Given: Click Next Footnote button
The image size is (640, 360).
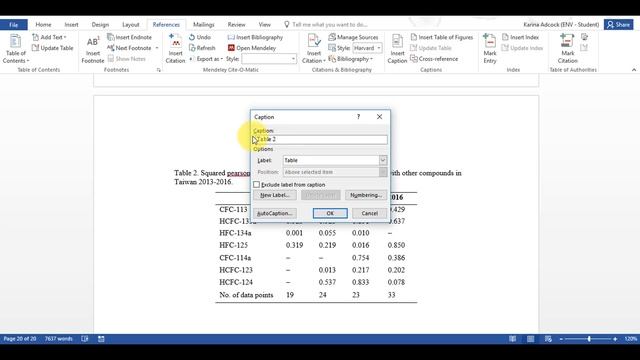Looking at the screenshot, I should [x=129, y=48].
